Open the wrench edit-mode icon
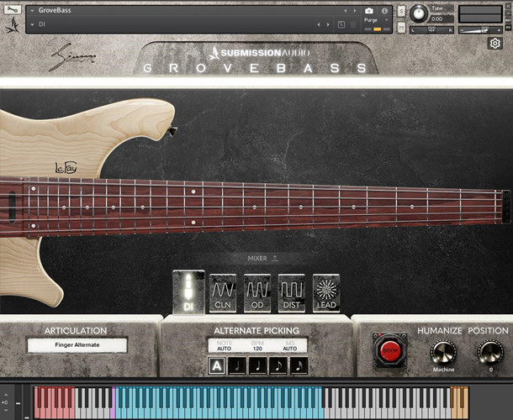Screen dimensions: 513x420 [x=12, y=9]
